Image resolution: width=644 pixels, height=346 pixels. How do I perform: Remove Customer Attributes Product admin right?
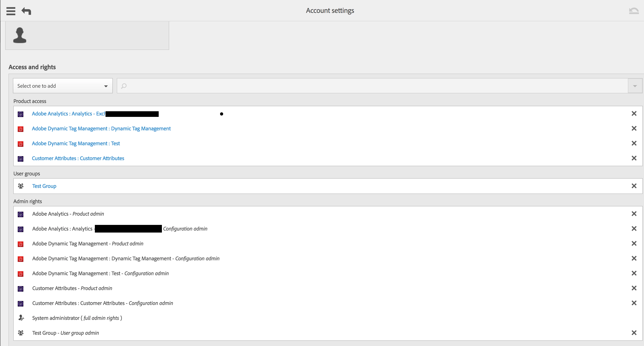click(x=634, y=288)
